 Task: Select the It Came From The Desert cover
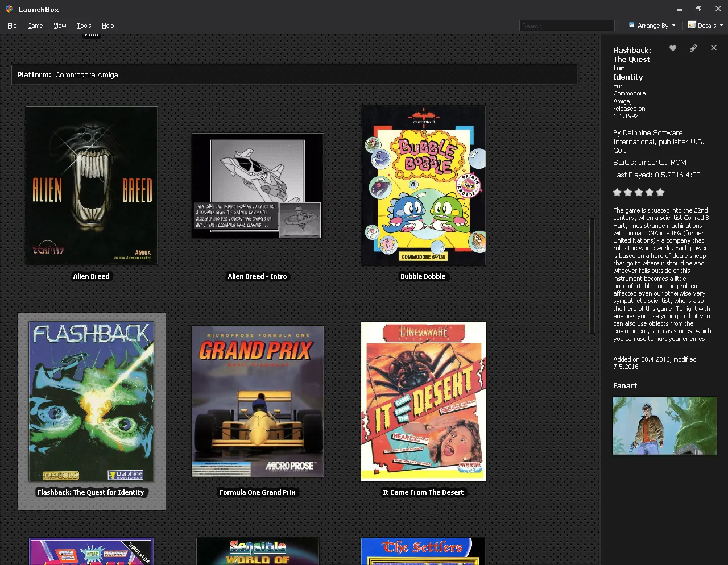(x=424, y=401)
